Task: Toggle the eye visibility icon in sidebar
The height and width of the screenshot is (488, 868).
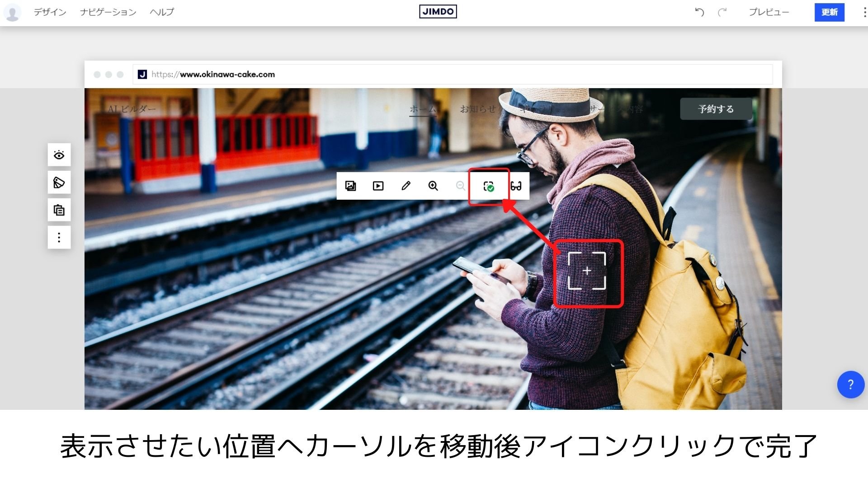Action: tap(59, 155)
